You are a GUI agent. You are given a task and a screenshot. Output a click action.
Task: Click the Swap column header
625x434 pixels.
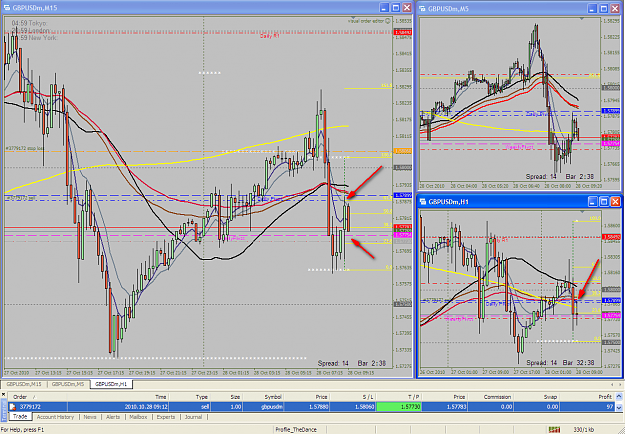(537, 397)
